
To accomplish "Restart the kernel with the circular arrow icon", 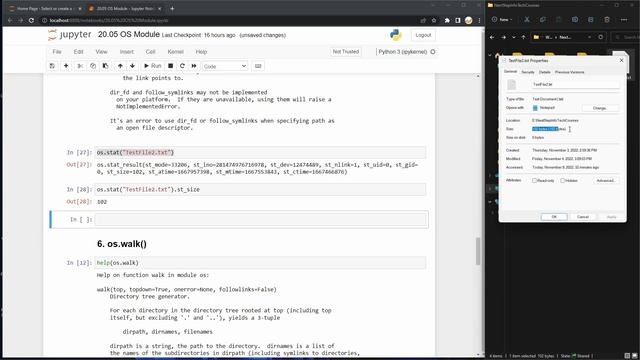I will coord(182,66).
